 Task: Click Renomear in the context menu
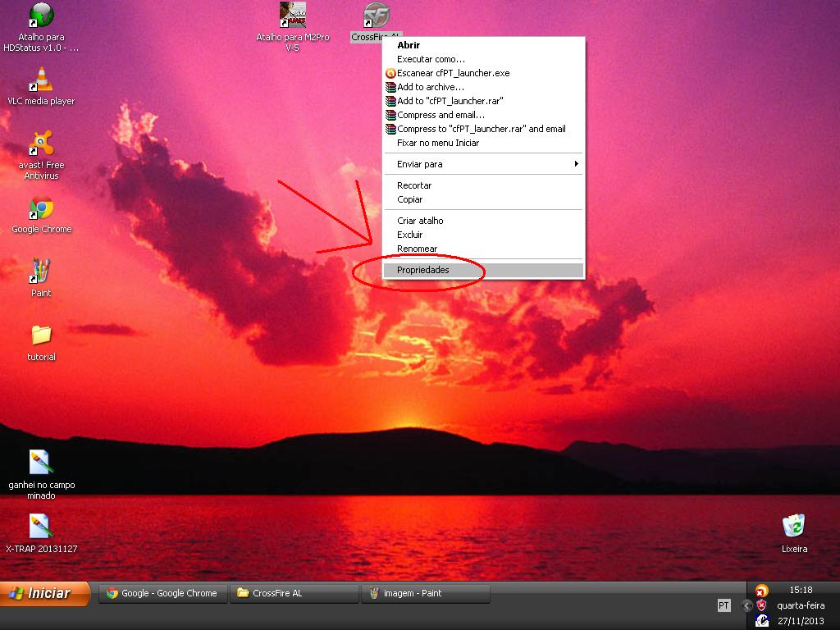[417, 249]
